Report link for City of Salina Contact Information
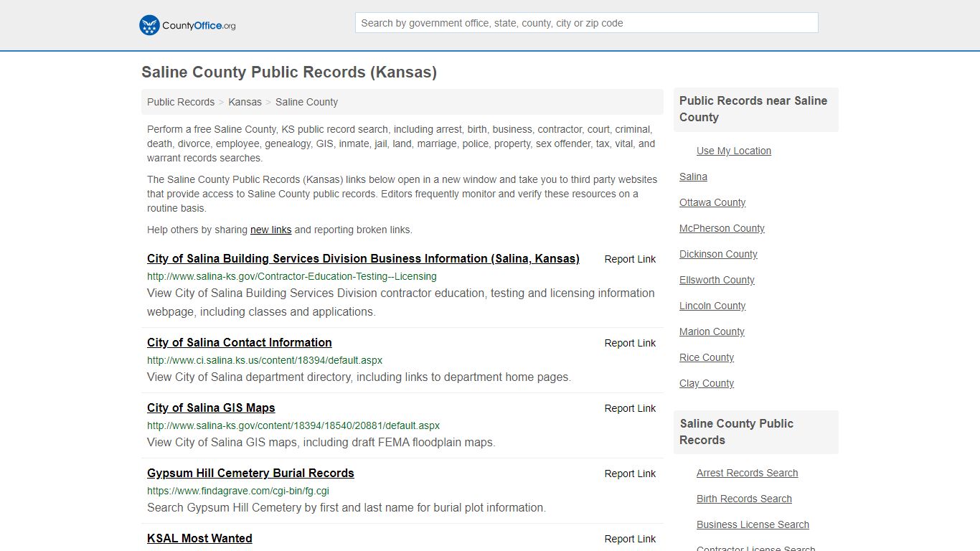The height and width of the screenshot is (551, 980). pyautogui.click(x=630, y=343)
